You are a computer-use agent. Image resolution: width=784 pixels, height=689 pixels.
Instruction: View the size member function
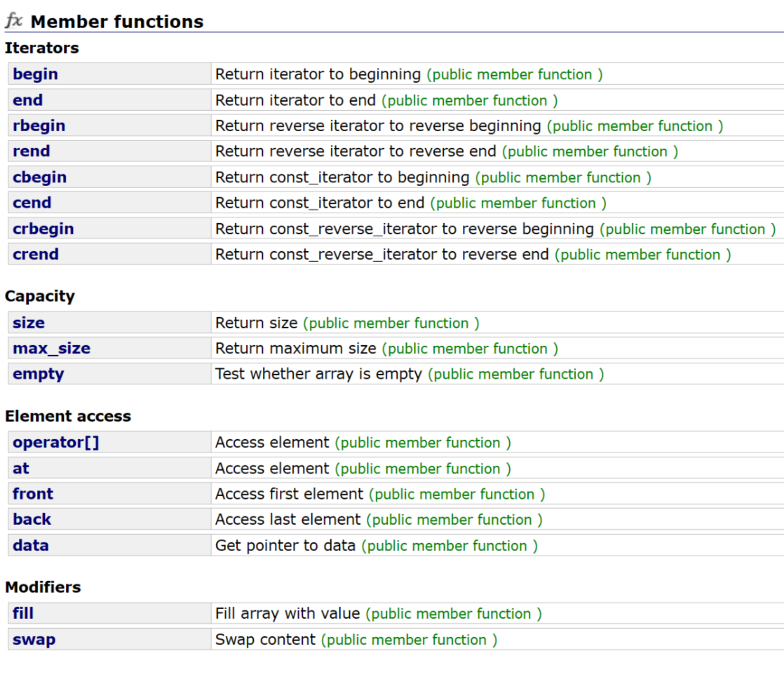click(29, 323)
